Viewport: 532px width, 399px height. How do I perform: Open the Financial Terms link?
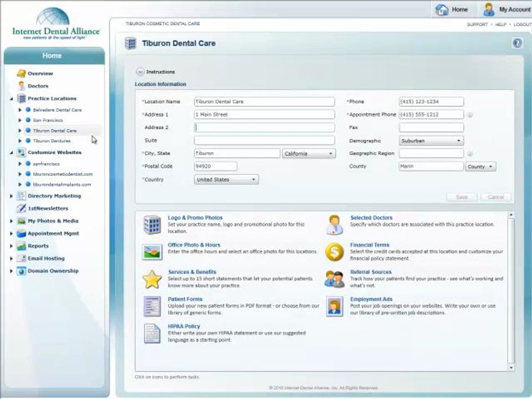click(370, 245)
